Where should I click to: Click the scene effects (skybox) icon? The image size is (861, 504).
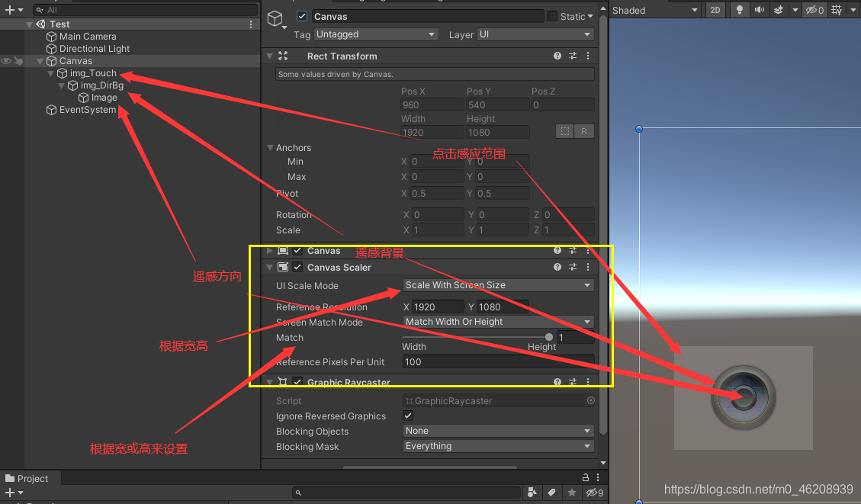779,10
